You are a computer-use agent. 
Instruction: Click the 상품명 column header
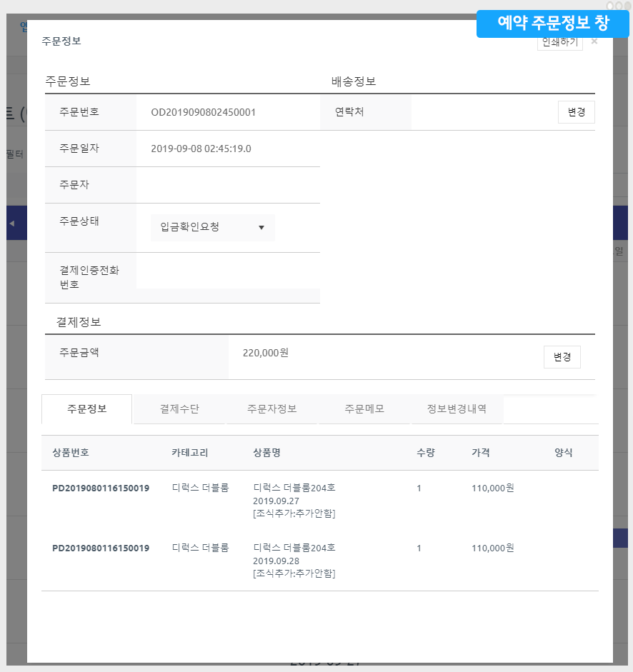266,453
